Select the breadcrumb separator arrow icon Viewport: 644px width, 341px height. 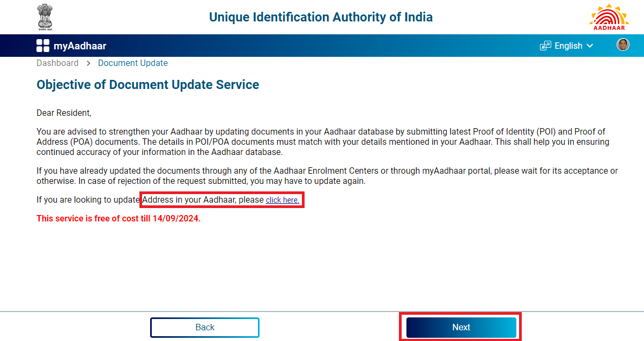coord(88,63)
